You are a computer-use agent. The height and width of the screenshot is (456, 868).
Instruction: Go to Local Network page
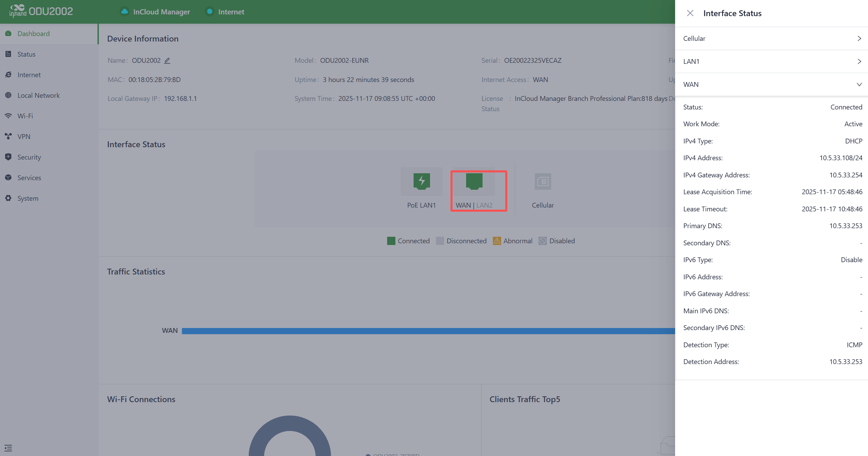pos(38,95)
